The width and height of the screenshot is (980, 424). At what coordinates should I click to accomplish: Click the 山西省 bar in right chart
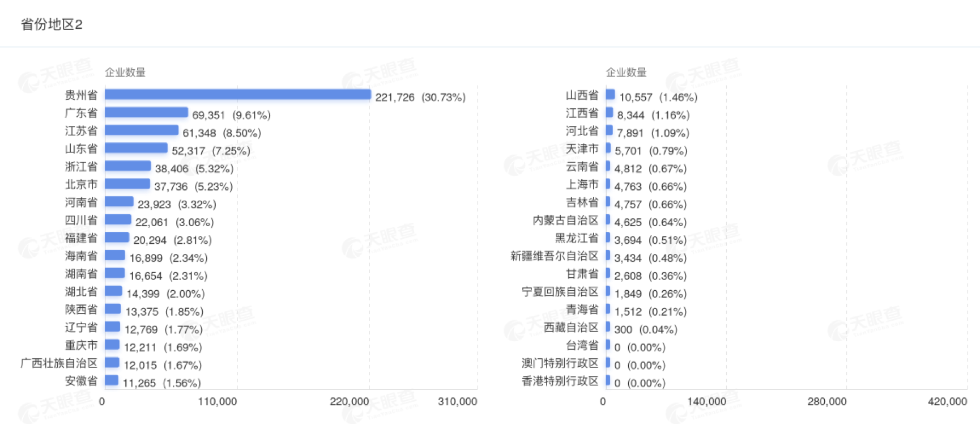(x=610, y=95)
